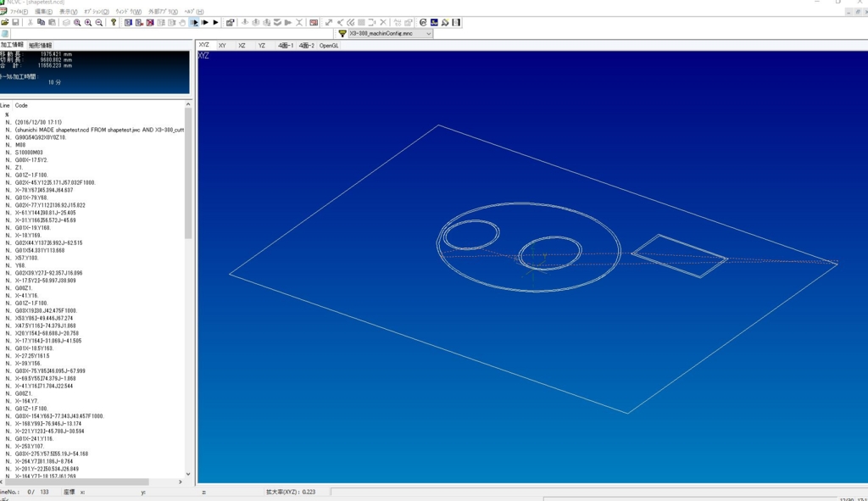
Task: Select code line 'X-253.Y107.'
Action: [x=30, y=446]
